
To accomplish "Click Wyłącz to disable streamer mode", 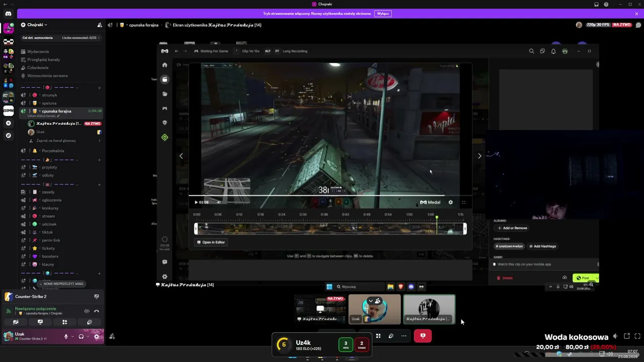I will click(383, 14).
